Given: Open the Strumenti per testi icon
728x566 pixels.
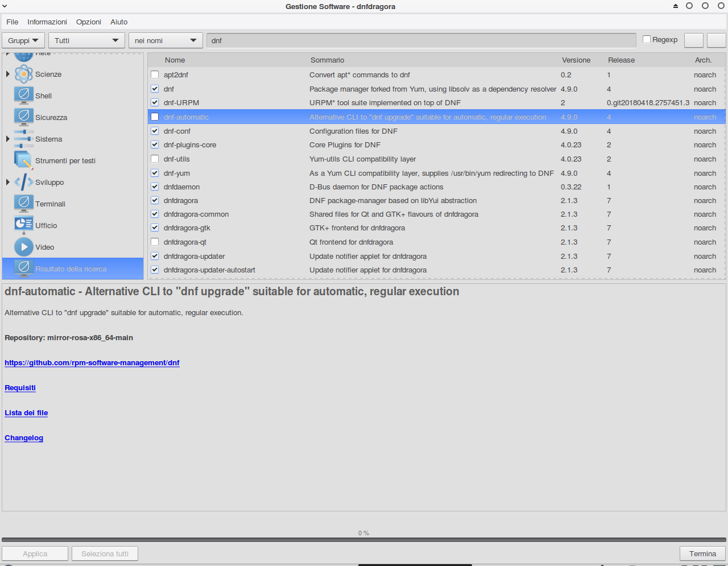Looking at the screenshot, I should click(23, 160).
